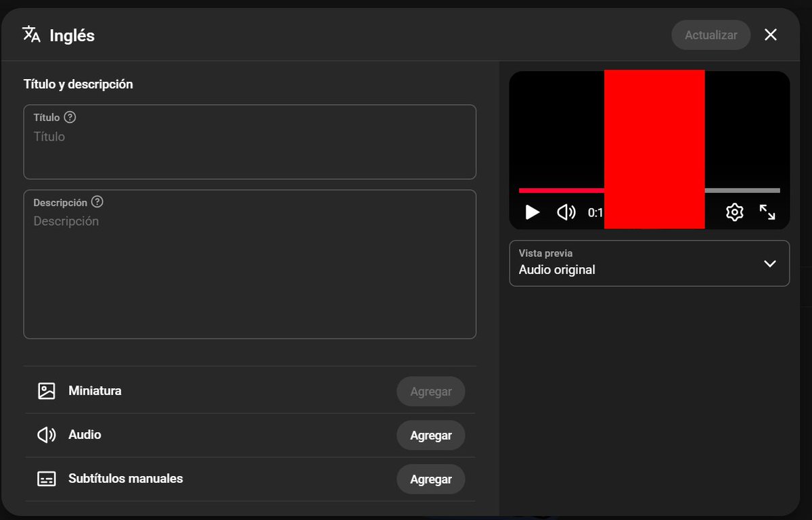Open the video player settings gear

[x=735, y=212]
